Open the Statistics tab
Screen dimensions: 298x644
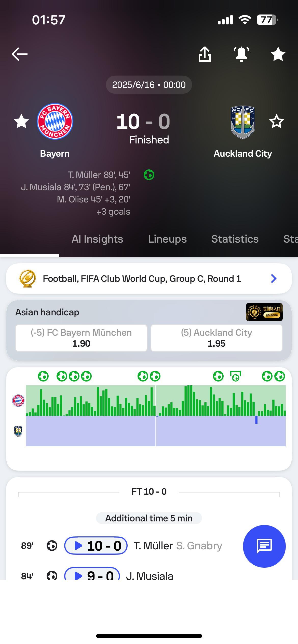[x=235, y=239]
